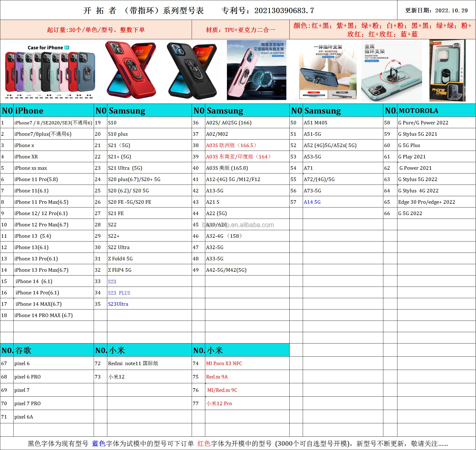
Task: Click the 'G Pure/G Power 2022' cell
Action: click(x=436, y=123)
